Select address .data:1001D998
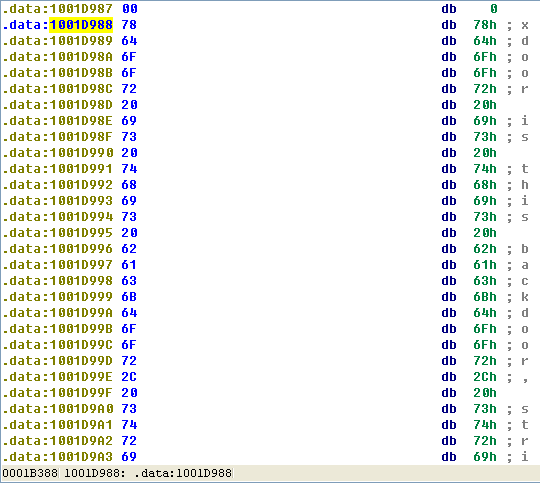 [58, 281]
